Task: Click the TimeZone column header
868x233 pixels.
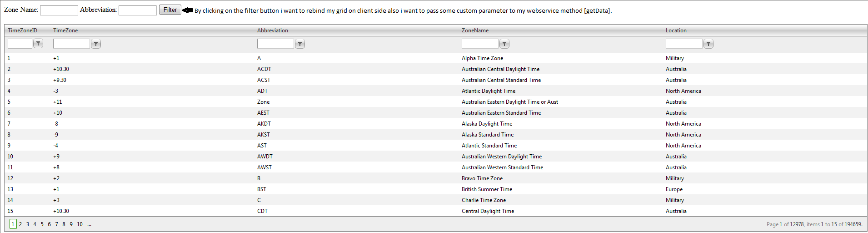Action: [65, 30]
